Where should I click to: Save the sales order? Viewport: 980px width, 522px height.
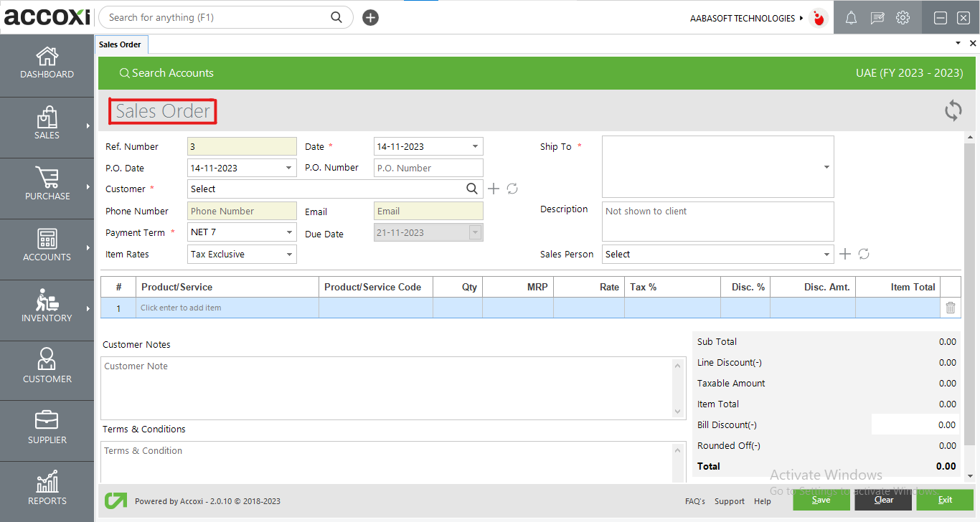coord(821,500)
